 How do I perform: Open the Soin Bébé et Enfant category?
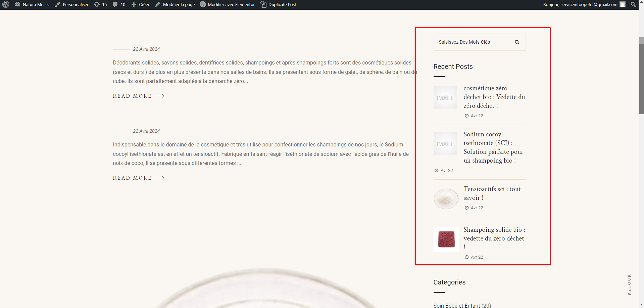pos(457,305)
